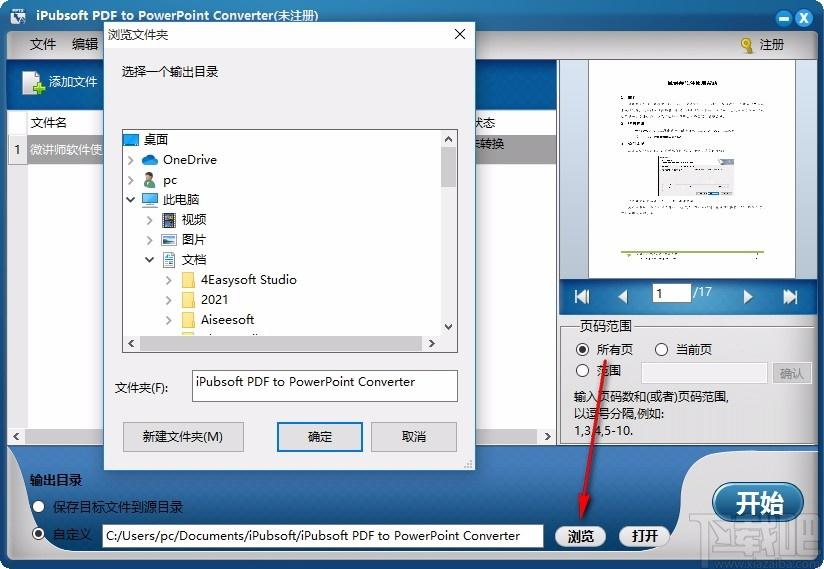824x569 pixels.
Task: Select the Custom (自定义) output radio
Action: point(38,534)
